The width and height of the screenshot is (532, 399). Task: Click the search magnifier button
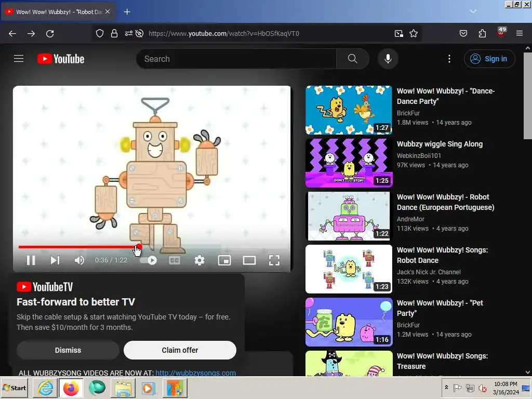[x=353, y=59]
